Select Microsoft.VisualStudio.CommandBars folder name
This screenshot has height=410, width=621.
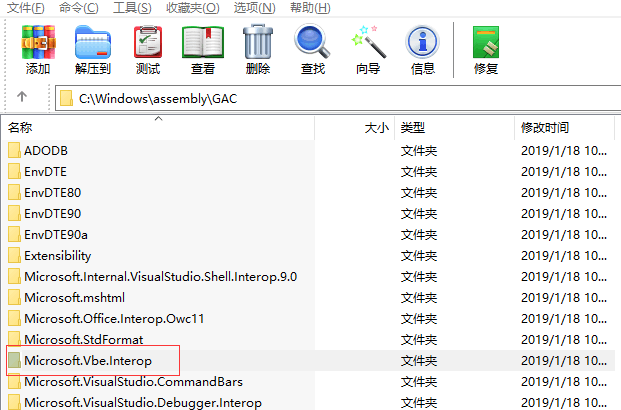[x=133, y=381]
